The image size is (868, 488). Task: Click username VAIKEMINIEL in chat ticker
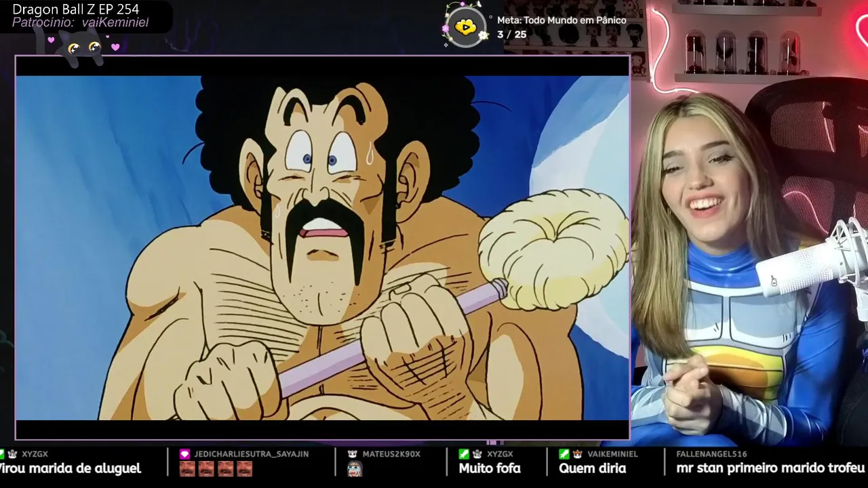[x=612, y=454]
